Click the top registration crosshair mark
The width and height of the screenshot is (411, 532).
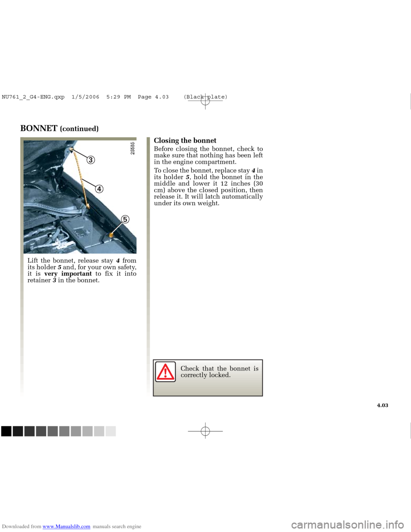click(205, 102)
